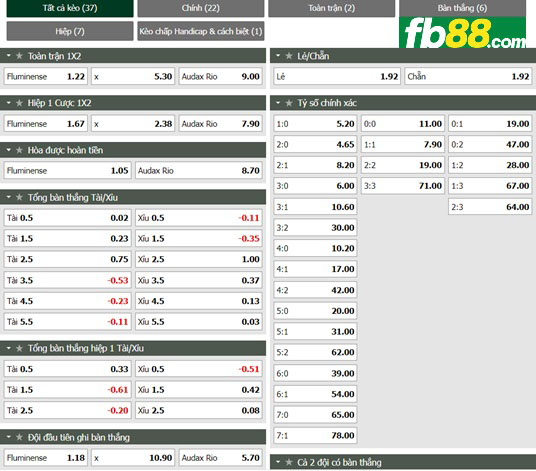
Task: Select correct score 0:0 at 11.00
Action: [403, 123]
